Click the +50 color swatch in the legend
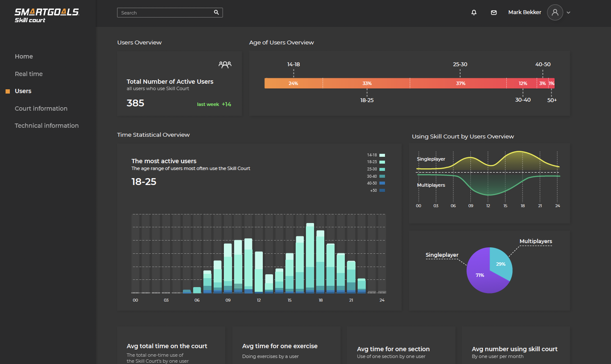 tap(382, 190)
